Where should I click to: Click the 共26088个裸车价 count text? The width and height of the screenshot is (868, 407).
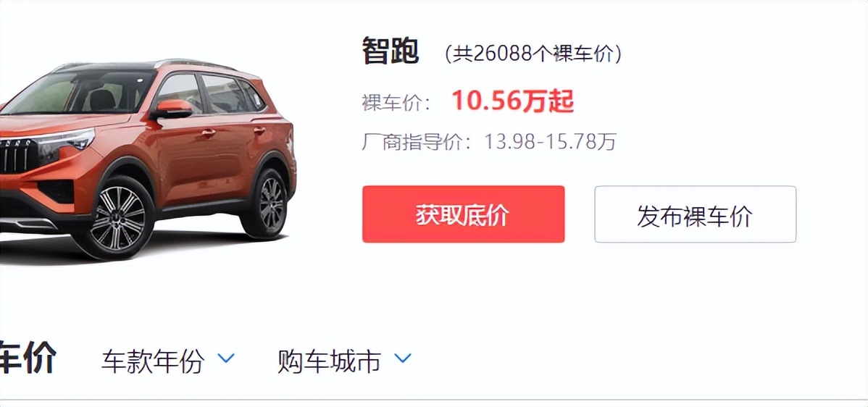click(x=533, y=54)
